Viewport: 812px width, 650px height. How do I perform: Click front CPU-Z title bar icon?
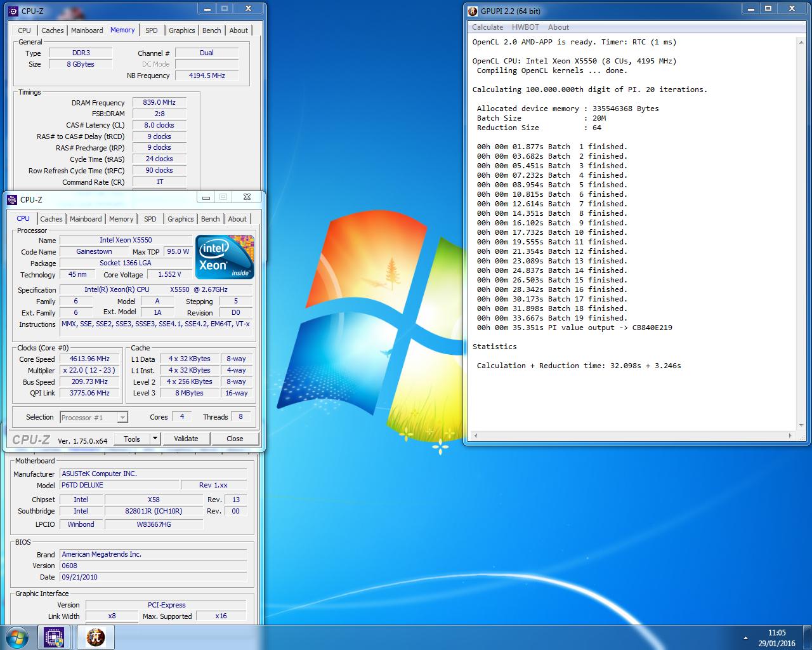pos(12,199)
